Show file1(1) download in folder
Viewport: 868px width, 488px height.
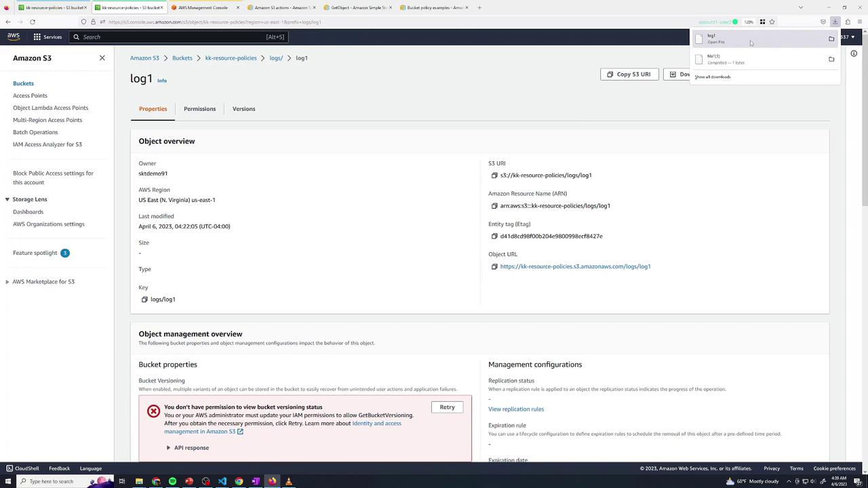(x=831, y=59)
